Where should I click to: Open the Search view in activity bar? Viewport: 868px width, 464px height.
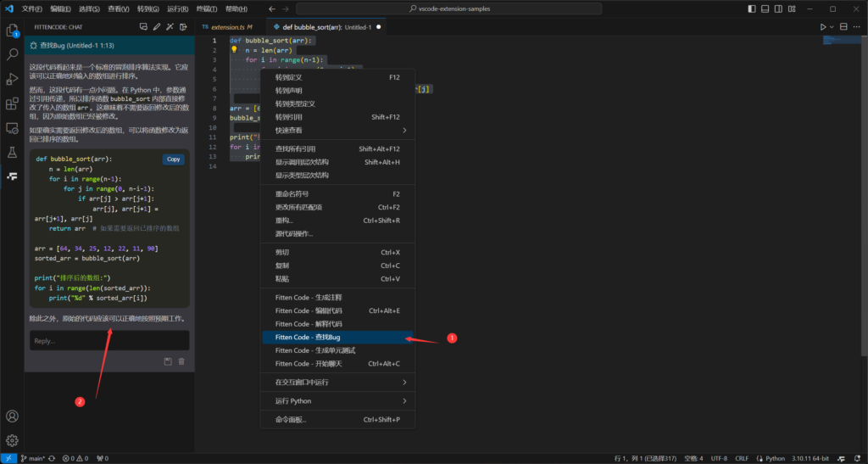(x=13, y=55)
